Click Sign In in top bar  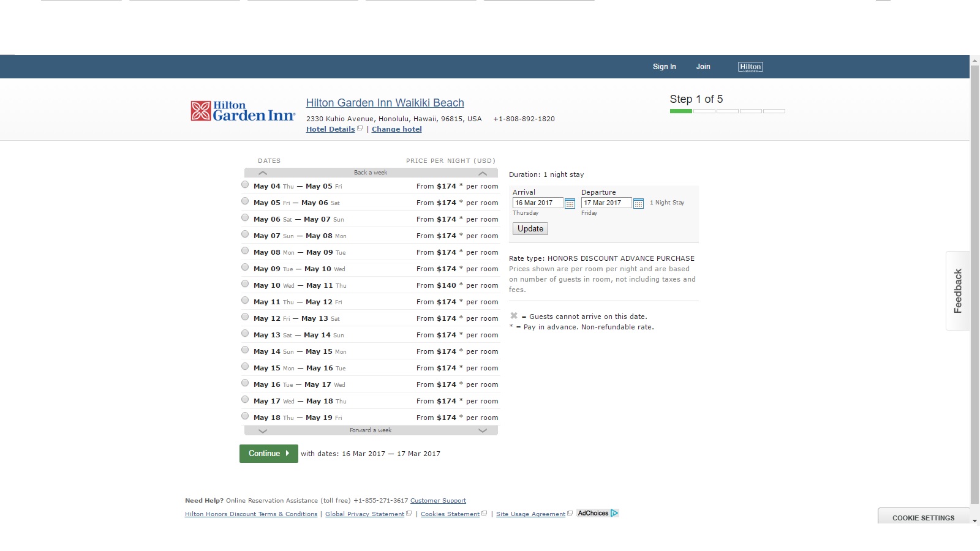[665, 67]
